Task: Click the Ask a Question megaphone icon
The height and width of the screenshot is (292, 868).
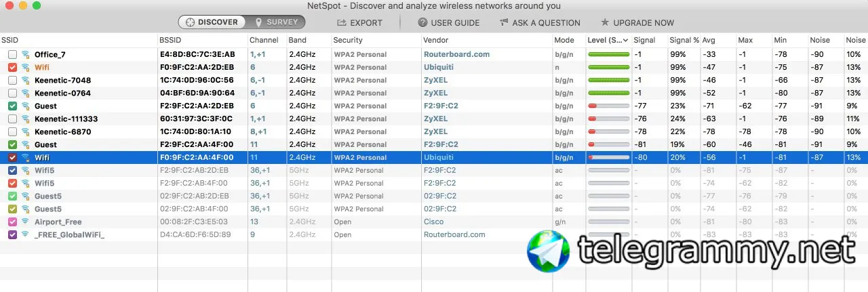Action: click(x=504, y=22)
